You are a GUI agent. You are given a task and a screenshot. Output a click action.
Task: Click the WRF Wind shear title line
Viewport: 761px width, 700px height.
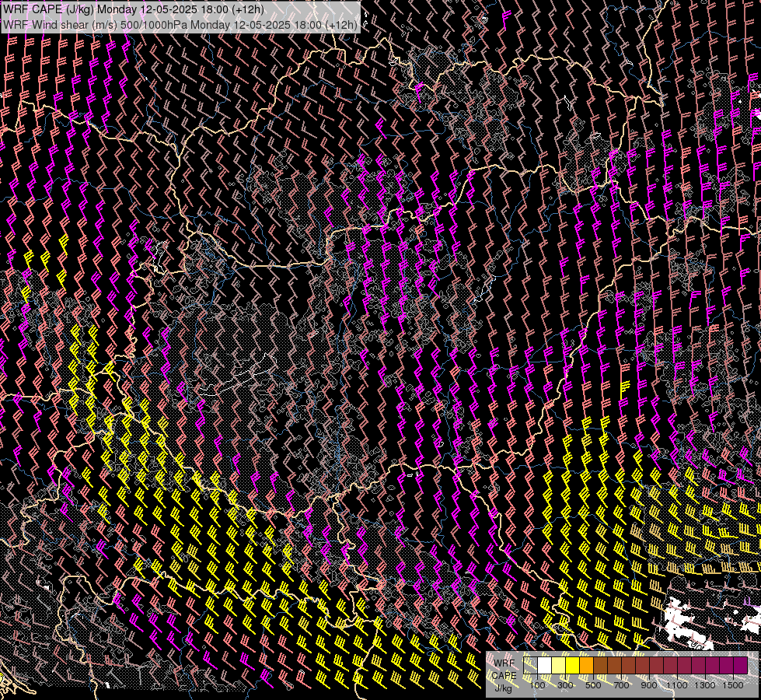point(180,25)
